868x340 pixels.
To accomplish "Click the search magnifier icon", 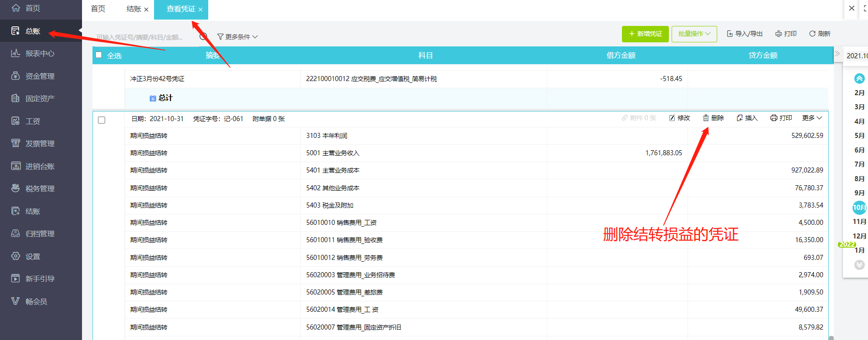I will point(204,36).
